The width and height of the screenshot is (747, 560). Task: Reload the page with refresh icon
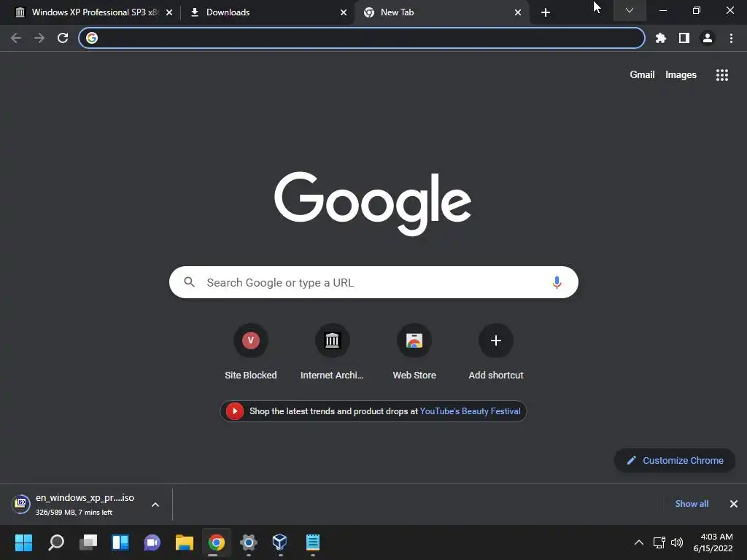63,38
